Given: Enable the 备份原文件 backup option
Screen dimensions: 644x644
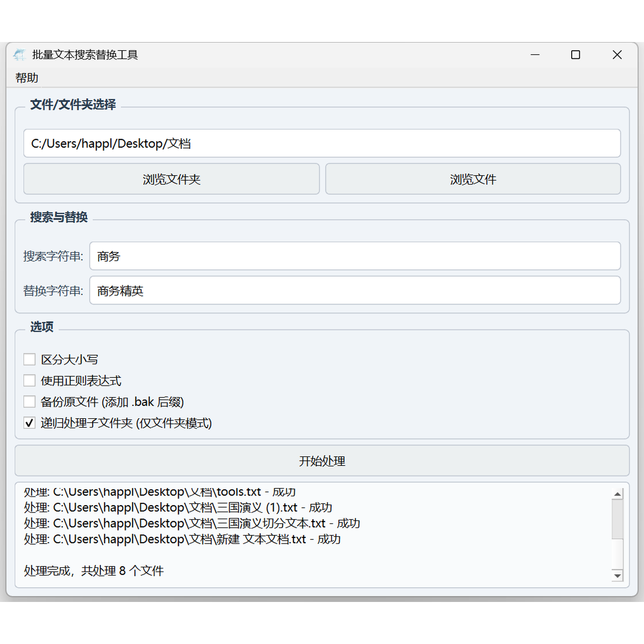Looking at the screenshot, I should 30,402.
